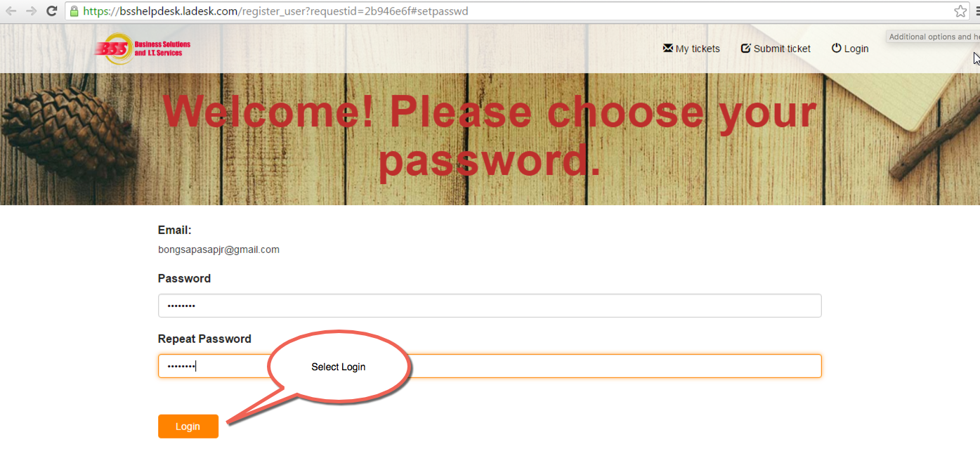This screenshot has height=449, width=980.
Task: Open the Submit ticket menu item
Action: [x=776, y=48]
